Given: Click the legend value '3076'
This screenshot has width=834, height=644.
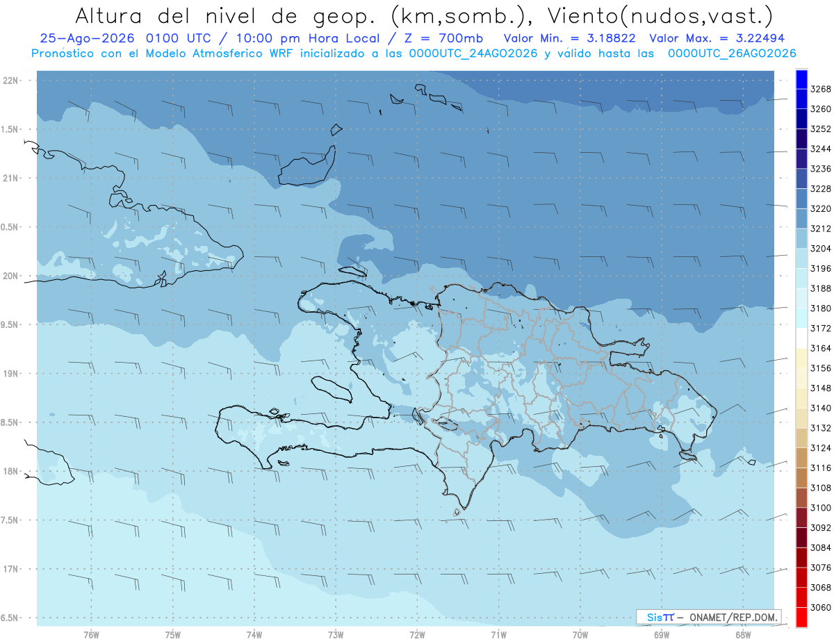Looking at the screenshot, I should (821, 568).
